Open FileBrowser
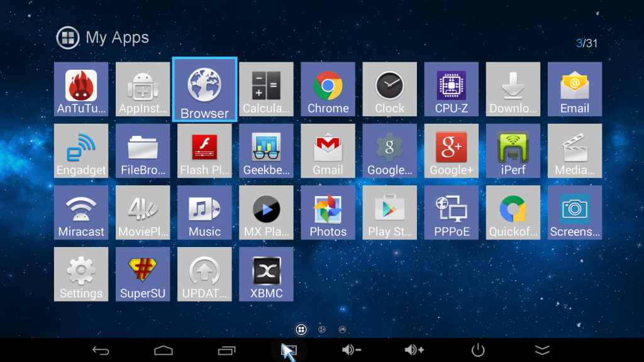The image size is (644, 362). coord(143,151)
